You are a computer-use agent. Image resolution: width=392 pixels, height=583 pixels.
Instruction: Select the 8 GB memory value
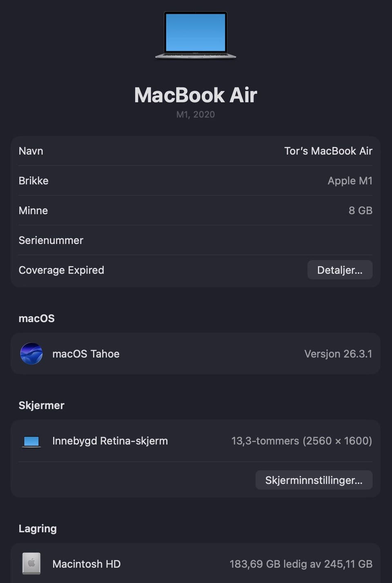point(360,211)
